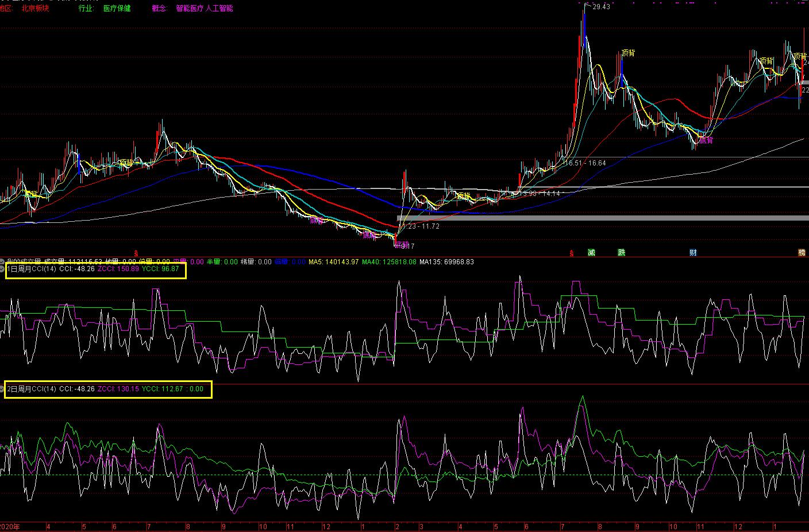Open the 人工智能 concept link
Screen dimensions: 809x532
point(219,9)
